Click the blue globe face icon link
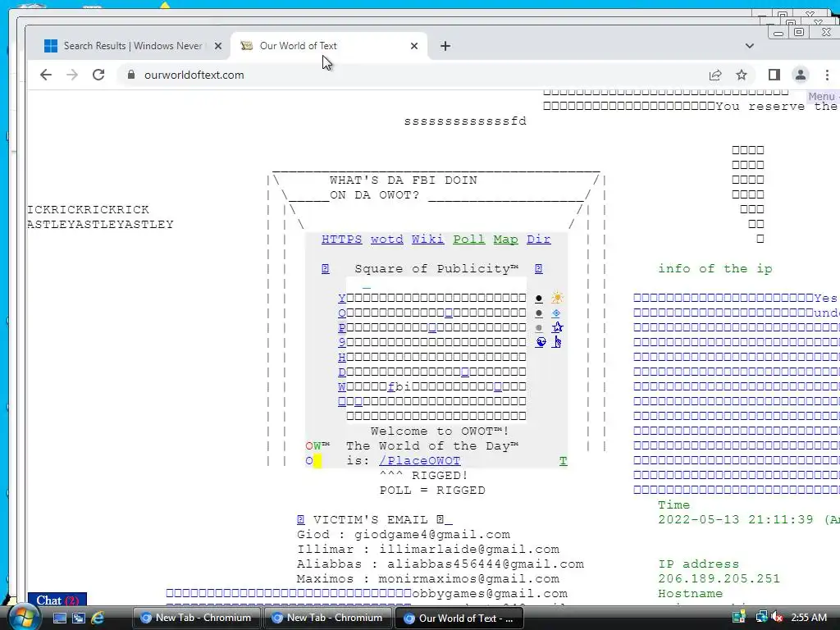 [x=541, y=342]
